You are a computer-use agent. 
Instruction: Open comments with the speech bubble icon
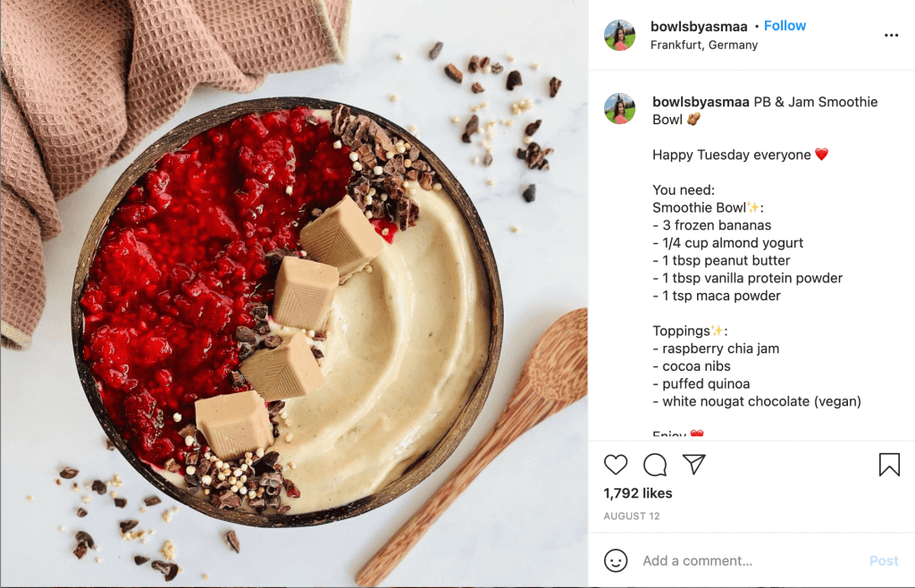[x=655, y=465]
